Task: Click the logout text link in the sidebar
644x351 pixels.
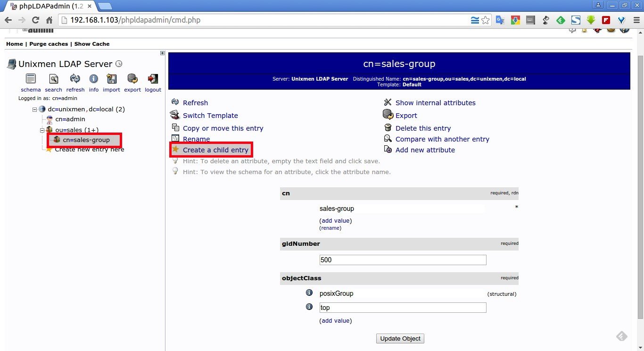Action: click(153, 90)
